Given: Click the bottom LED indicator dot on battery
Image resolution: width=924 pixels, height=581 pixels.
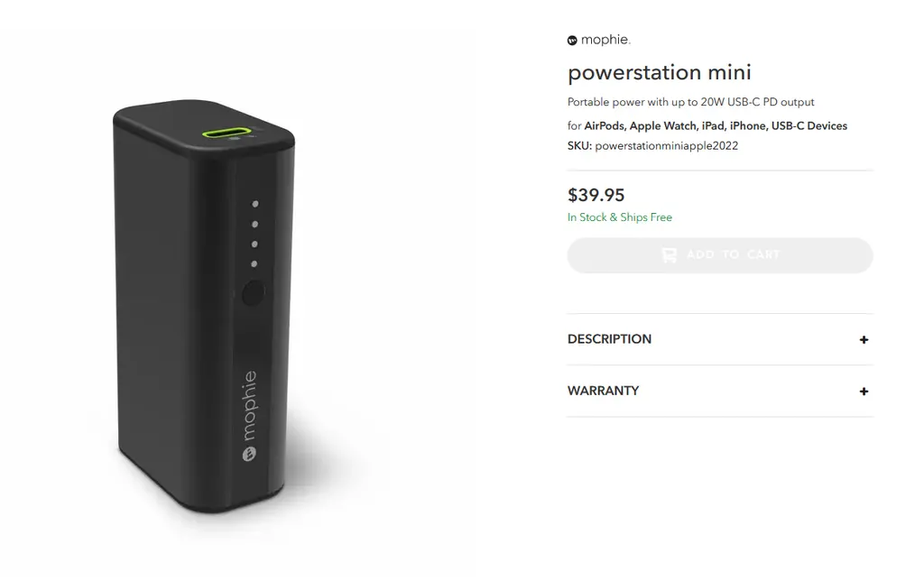Looking at the screenshot, I should [254, 264].
